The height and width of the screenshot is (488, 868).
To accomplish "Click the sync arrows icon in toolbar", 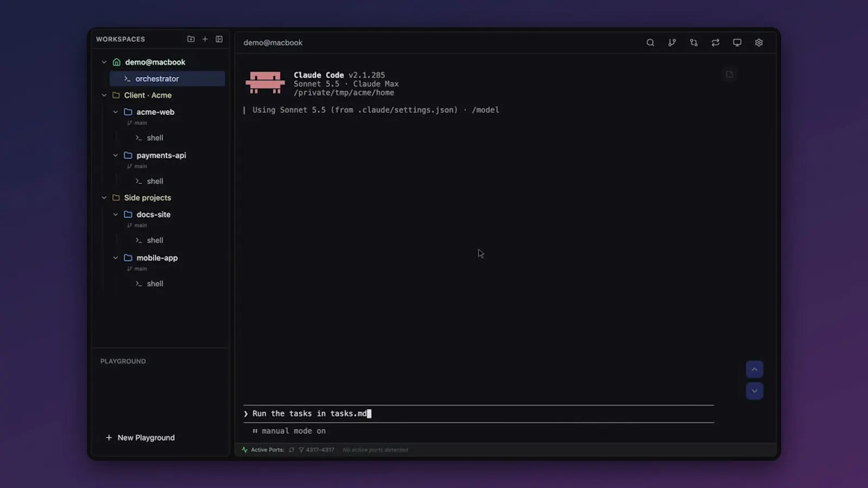I will [715, 42].
